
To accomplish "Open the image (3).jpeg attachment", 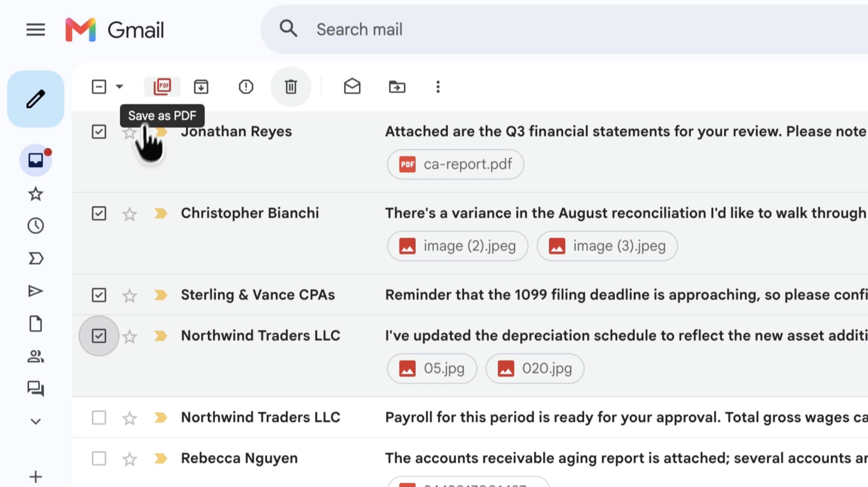I will pyautogui.click(x=607, y=246).
